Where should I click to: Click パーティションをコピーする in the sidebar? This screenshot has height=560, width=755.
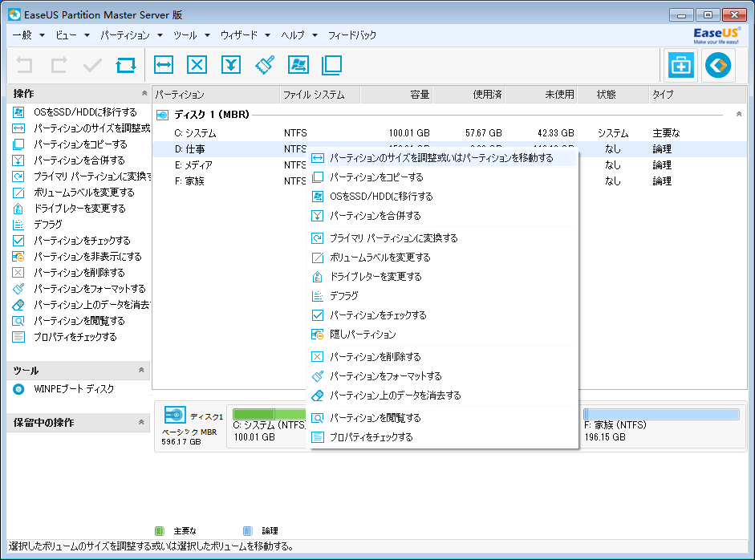click(80, 144)
